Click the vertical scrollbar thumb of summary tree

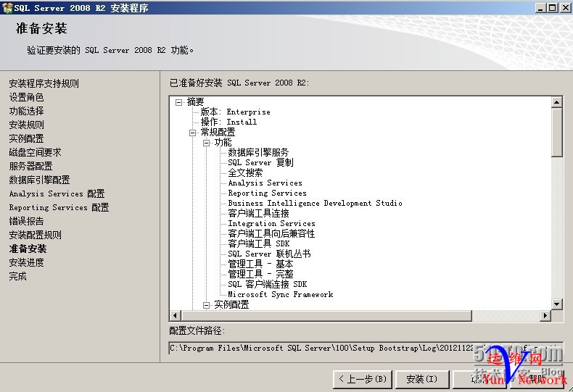point(556,132)
